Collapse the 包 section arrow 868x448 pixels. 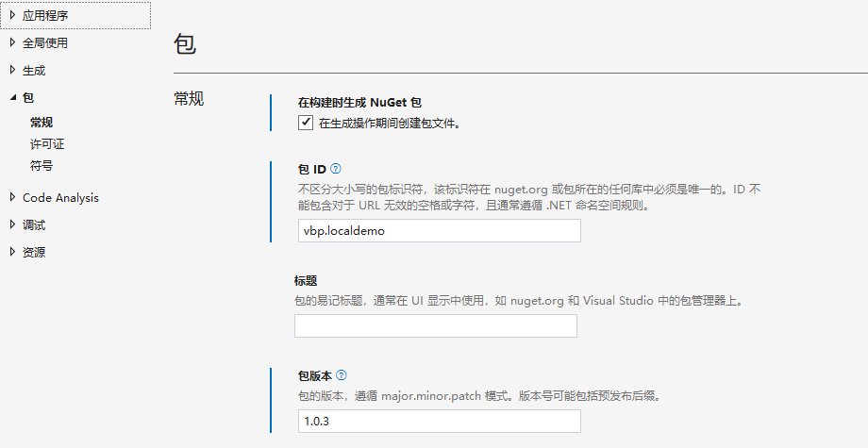12,97
